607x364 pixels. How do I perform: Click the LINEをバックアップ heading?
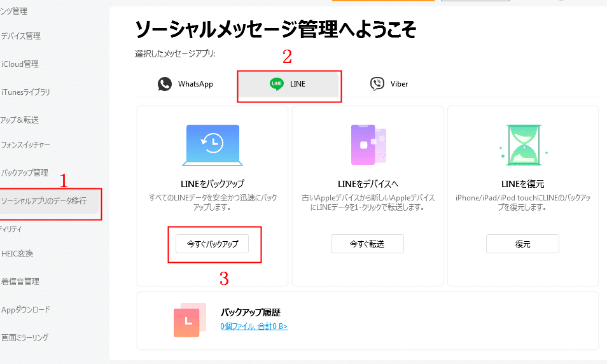pos(213,184)
